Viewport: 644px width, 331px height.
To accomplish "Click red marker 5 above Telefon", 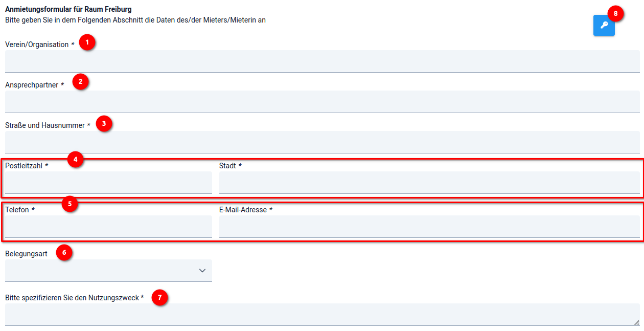I will click(70, 204).
